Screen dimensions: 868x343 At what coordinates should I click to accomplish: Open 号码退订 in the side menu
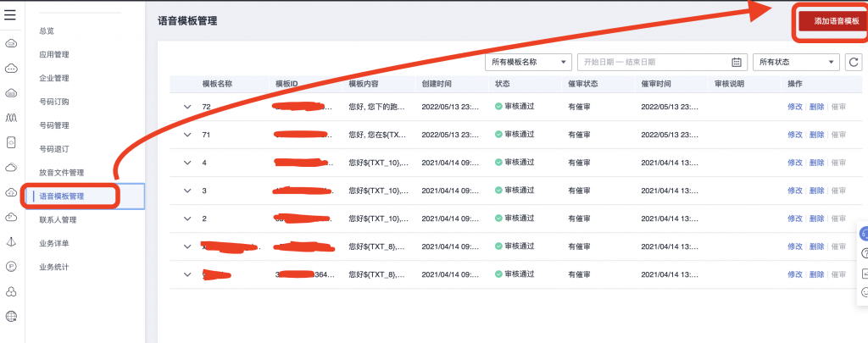53,149
